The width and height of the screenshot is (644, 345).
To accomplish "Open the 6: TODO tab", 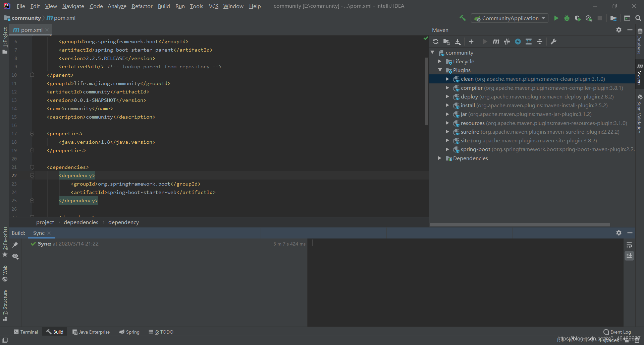I will [x=161, y=332].
